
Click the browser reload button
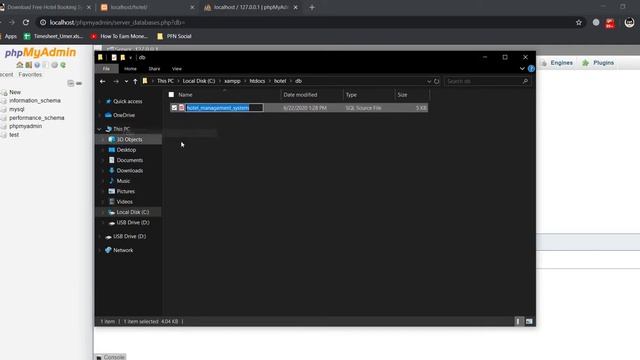[26, 22]
